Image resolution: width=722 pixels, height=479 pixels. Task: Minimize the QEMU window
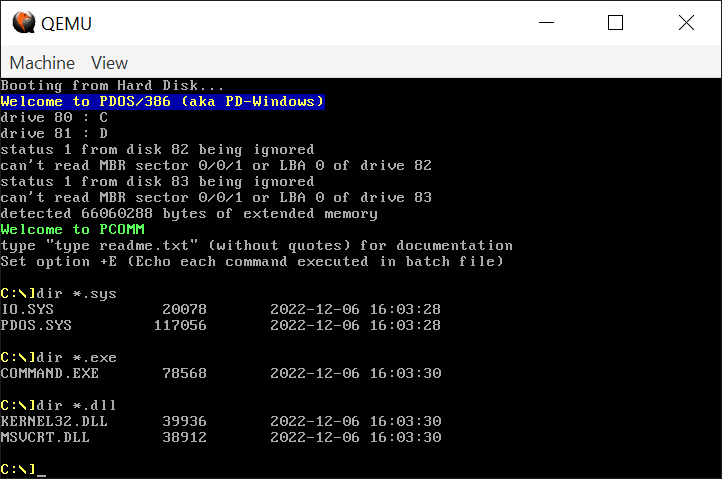pyautogui.click(x=546, y=22)
